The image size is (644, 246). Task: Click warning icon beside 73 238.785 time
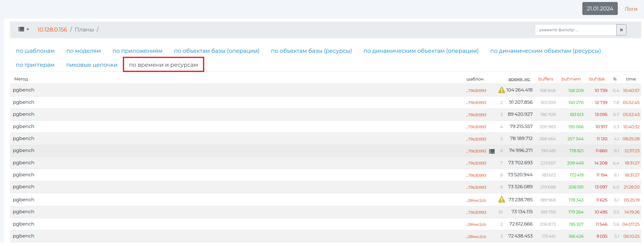[x=501, y=200]
